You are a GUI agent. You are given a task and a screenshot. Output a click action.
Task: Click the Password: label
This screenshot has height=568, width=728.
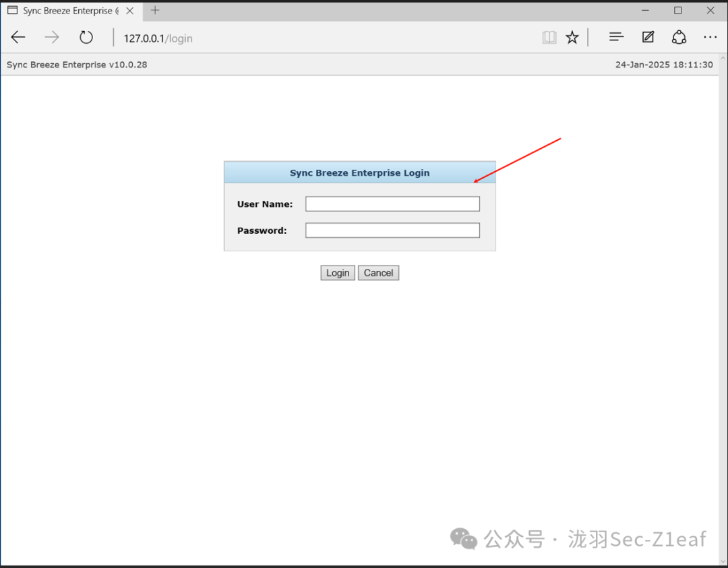(262, 230)
